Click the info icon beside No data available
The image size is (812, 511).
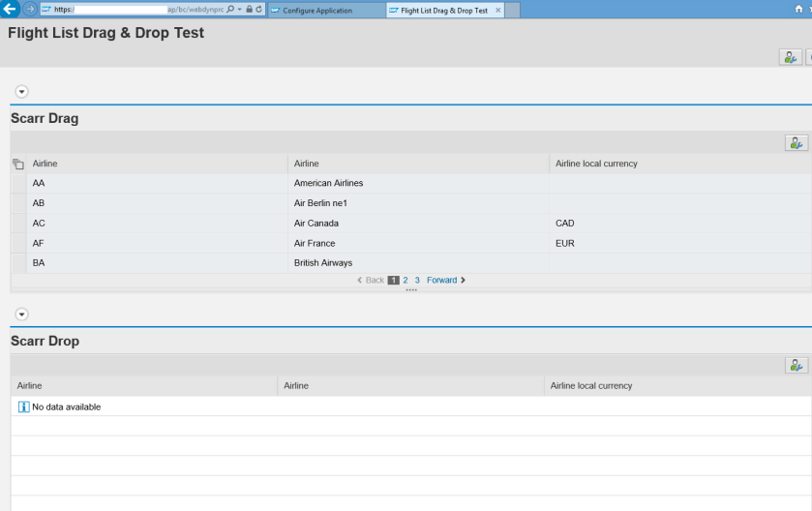24,406
